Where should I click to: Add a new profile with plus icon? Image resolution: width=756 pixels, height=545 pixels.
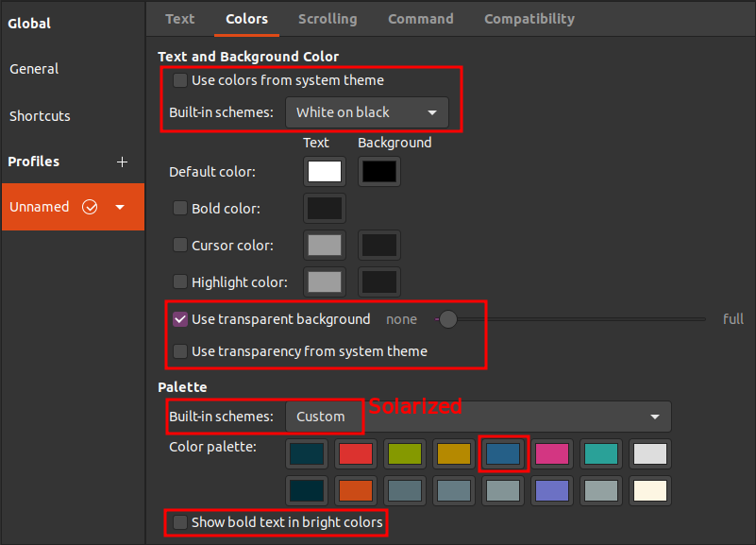click(122, 162)
